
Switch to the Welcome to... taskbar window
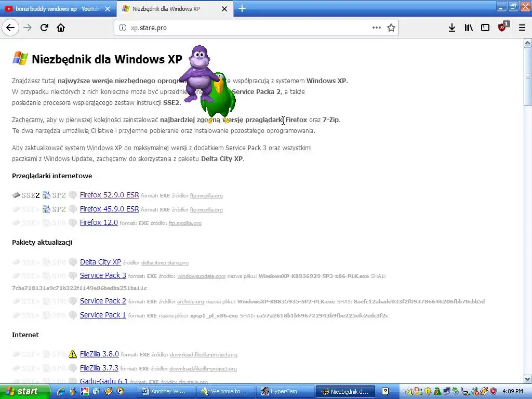click(x=225, y=392)
